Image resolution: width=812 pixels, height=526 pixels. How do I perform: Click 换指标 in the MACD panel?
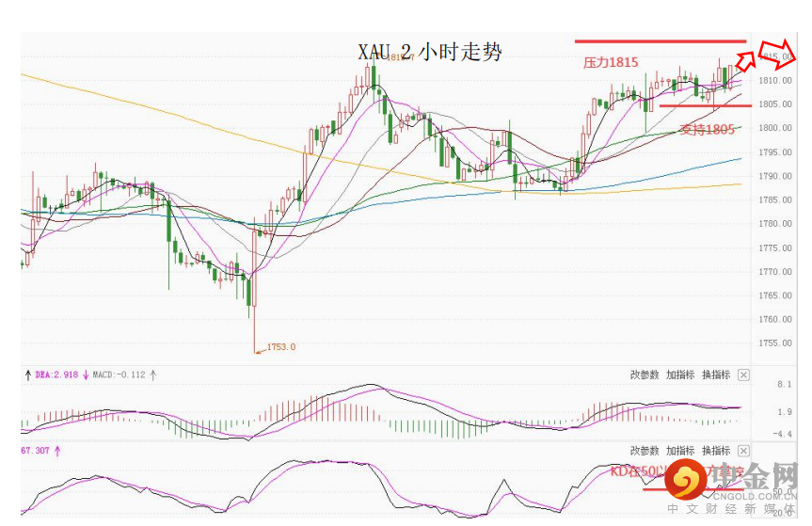click(x=716, y=375)
